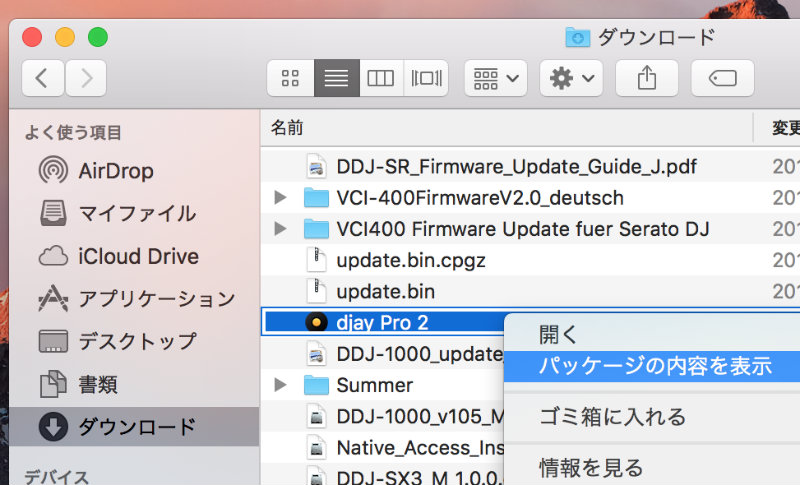
Task: Select ダウンロード in sidebar
Action: [134, 426]
